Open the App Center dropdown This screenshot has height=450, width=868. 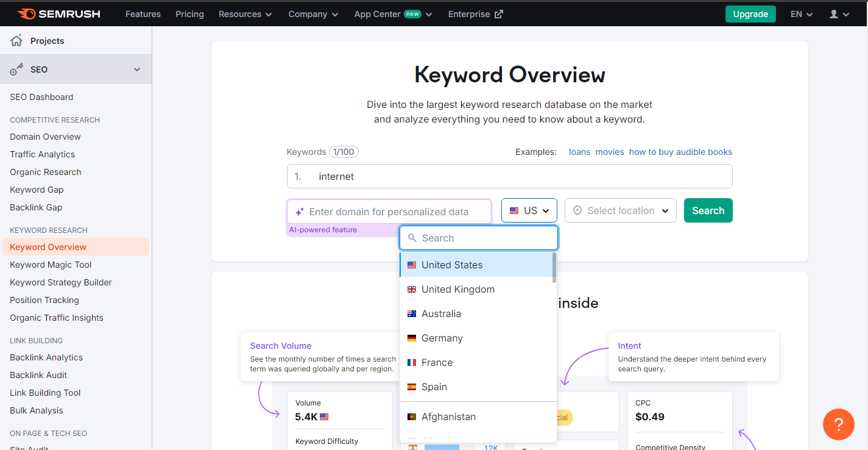(x=393, y=14)
